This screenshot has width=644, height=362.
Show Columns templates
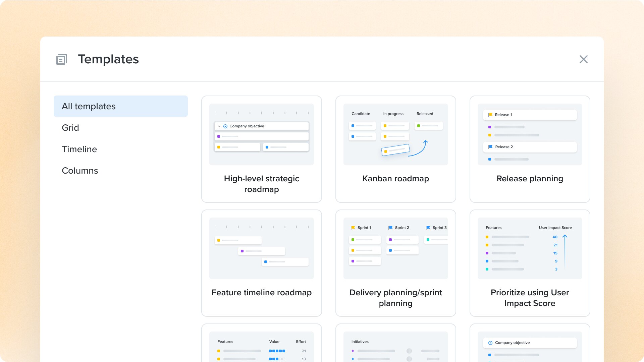[x=80, y=171]
